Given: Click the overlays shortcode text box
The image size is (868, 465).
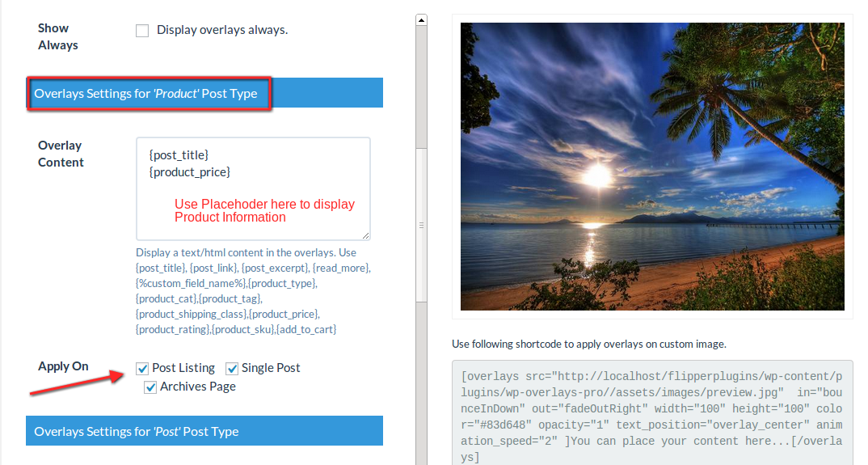Looking at the screenshot, I should pos(652,413).
